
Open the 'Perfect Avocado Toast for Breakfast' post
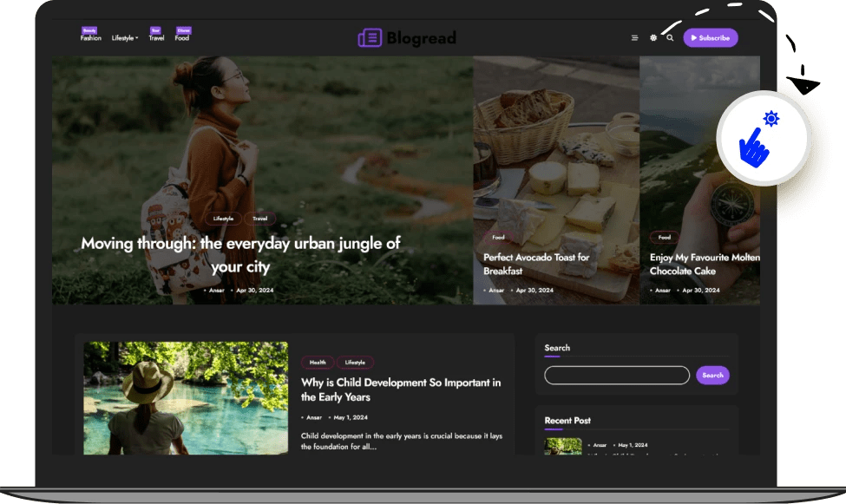coord(536,264)
